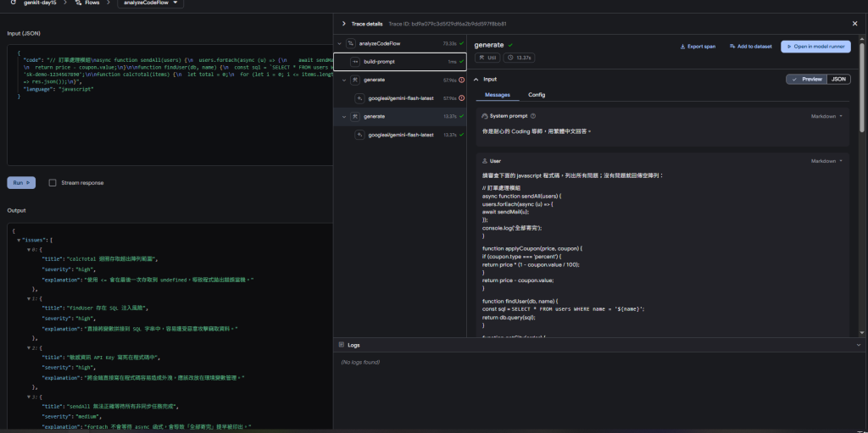Click inside the Input (JSON) editor
The height and width of the screenshot is (433, 868).
(x=170, y=105)
